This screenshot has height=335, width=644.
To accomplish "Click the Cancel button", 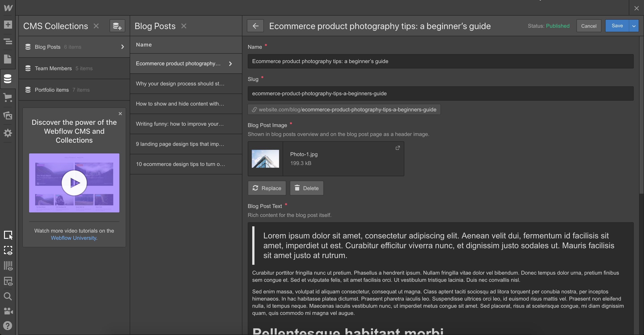I will 589,26.
